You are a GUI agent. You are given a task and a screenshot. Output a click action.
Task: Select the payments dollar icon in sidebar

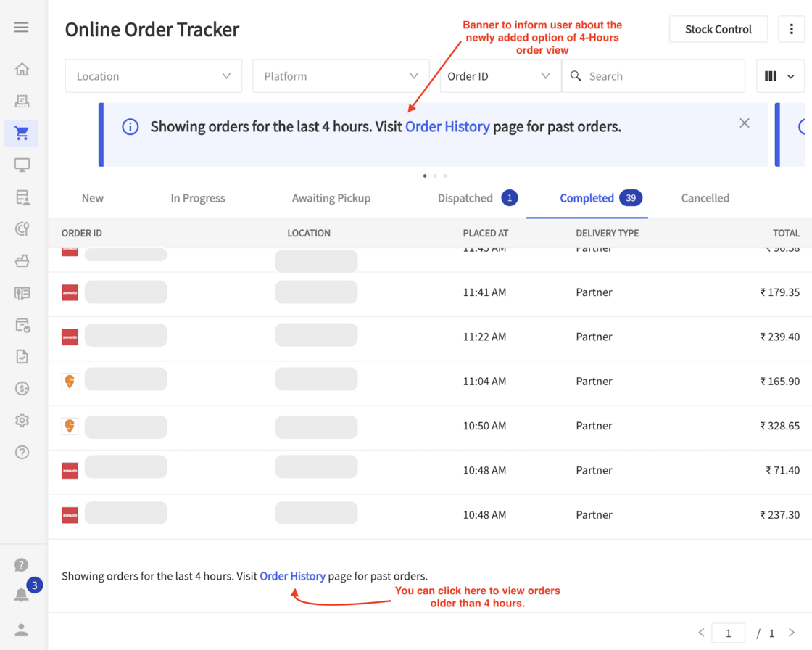tap(22, 388)
